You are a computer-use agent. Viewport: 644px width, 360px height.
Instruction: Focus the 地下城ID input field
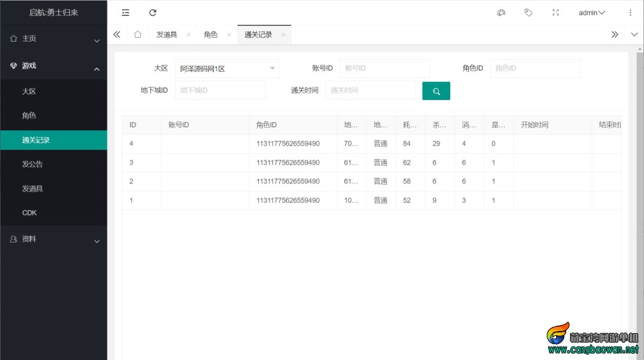(x=220, y=90)
